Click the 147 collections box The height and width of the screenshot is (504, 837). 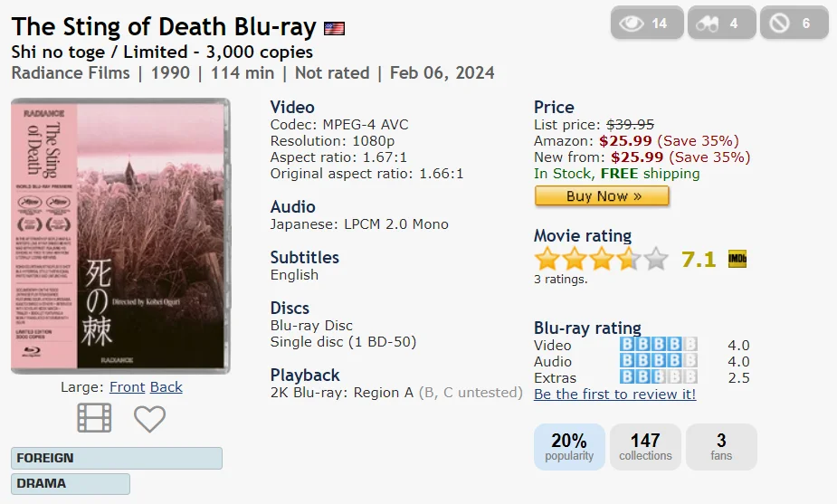(x=645, y=447)
